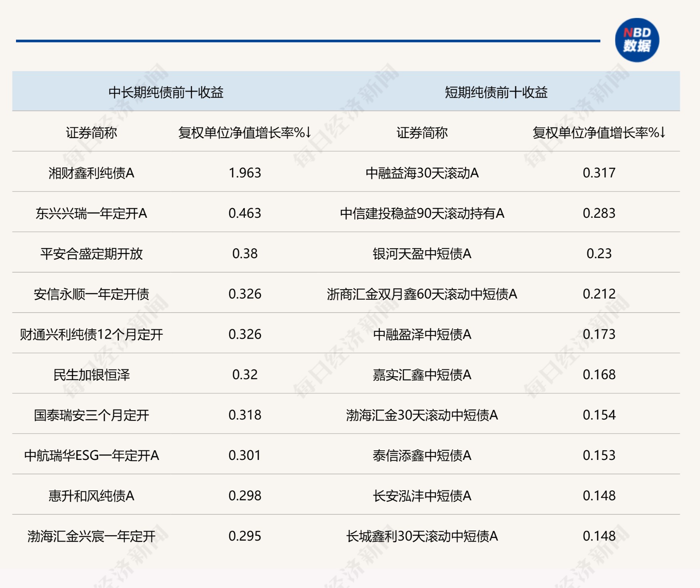The height and width of the screenshot is (588, 700).
Task: Click the NBD数据 logo badge
Action: 637,40
